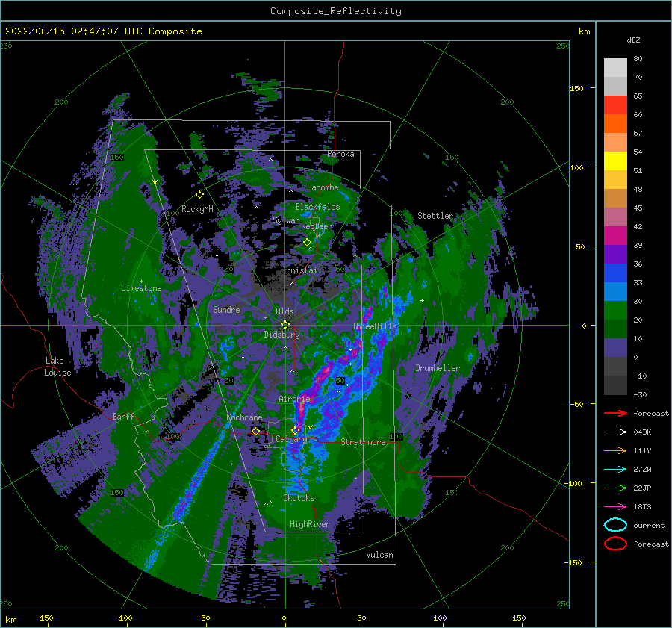Click the Composite_Reflectivity title
672x628 pixels.
click(x=336, y=11)
